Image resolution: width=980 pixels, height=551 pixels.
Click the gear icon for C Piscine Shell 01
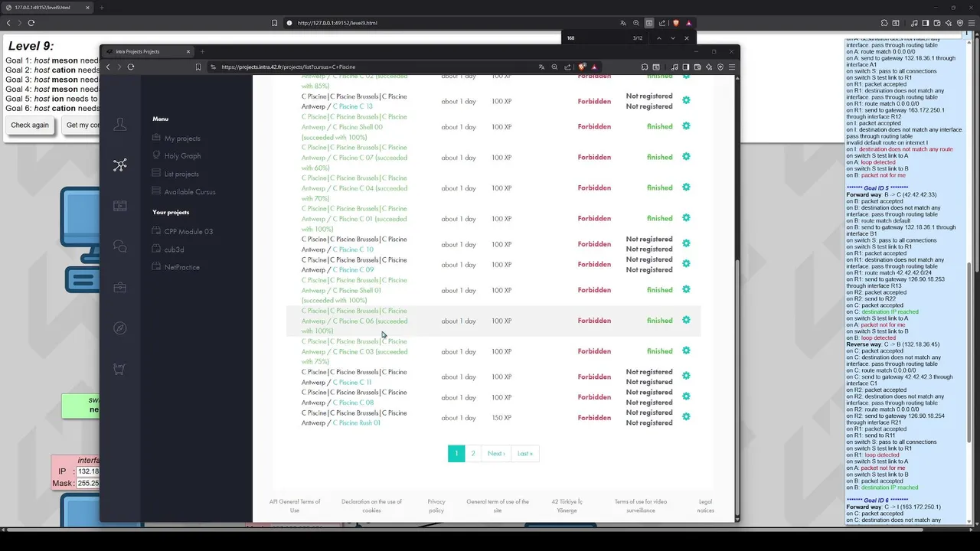point(686,289)
